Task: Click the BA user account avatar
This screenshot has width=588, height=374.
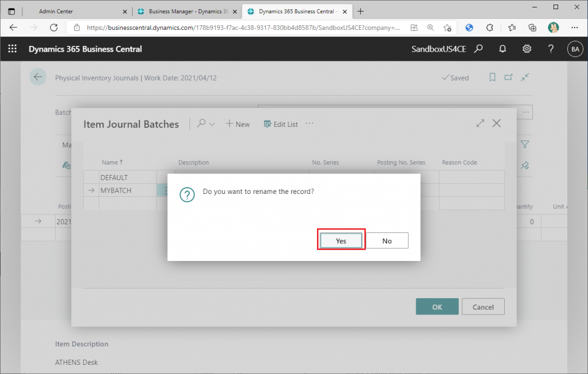Action: 575,49
